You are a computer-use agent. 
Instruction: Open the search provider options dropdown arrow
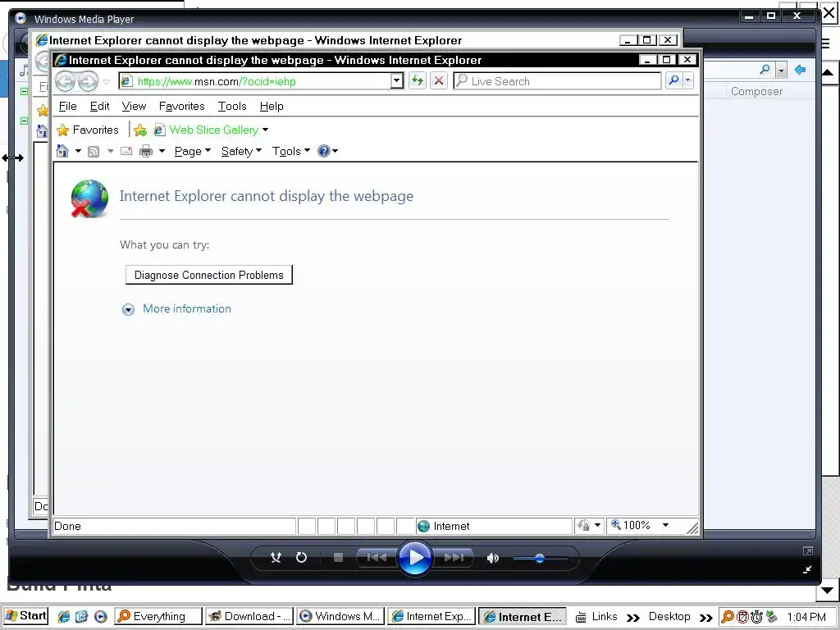click(688, 81)
